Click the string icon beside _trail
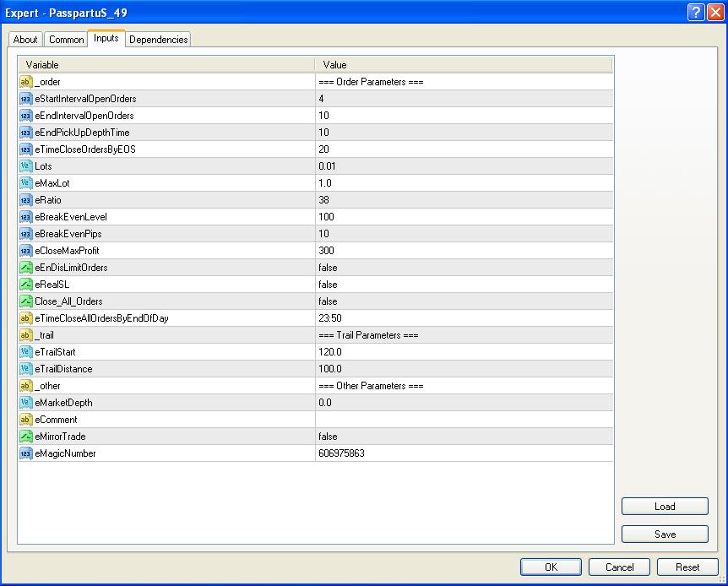This screenshot has width=728, height=586. 25,334
